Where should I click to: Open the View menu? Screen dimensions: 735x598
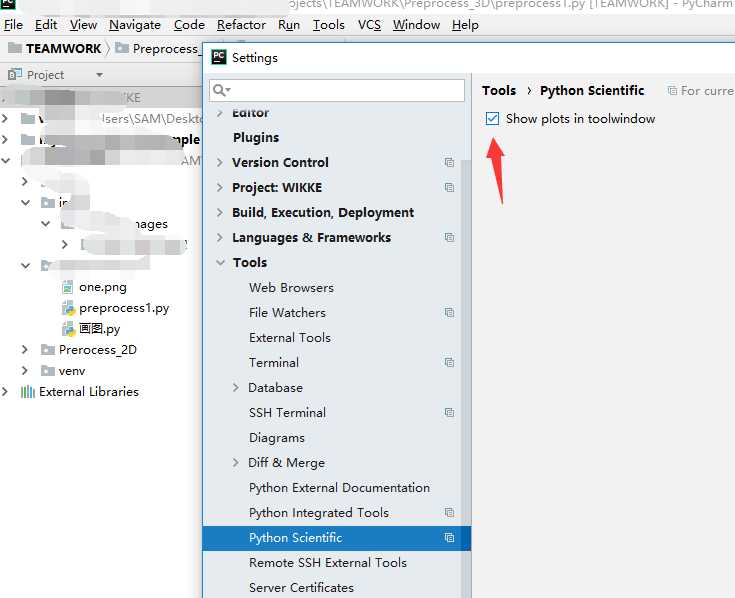83,25
